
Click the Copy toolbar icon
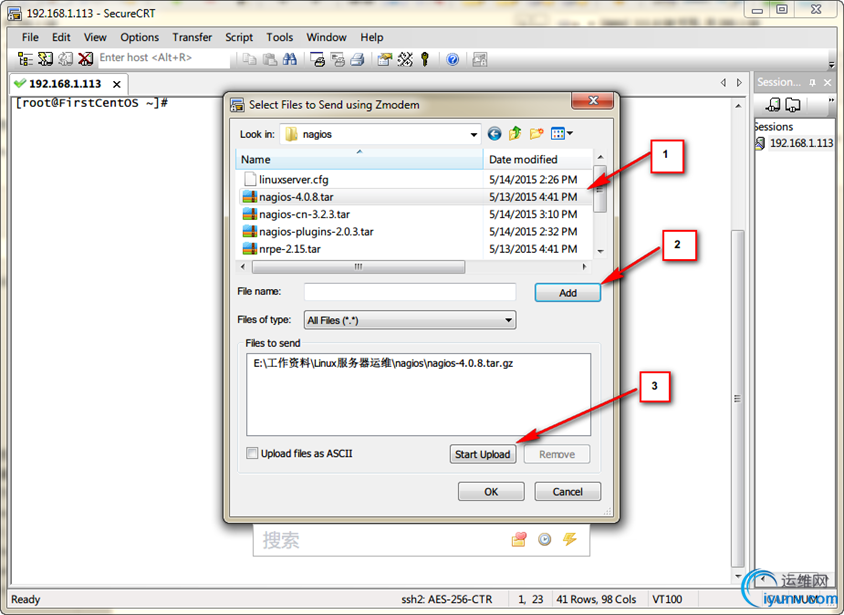[249, 59]
